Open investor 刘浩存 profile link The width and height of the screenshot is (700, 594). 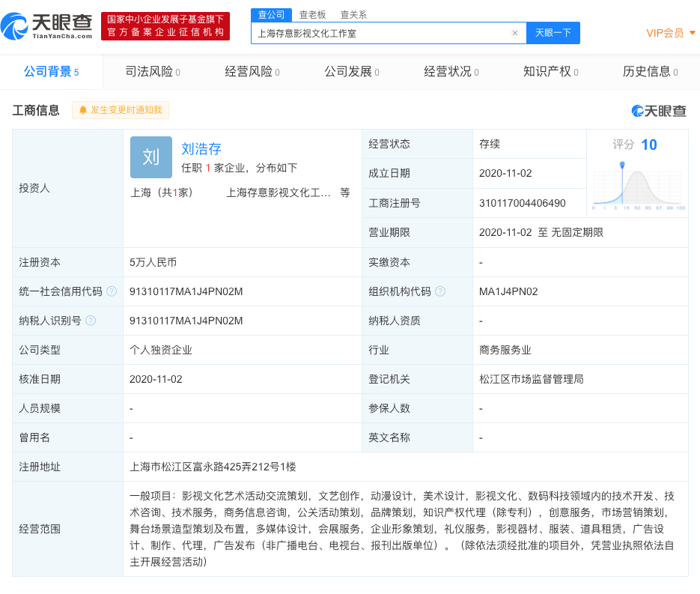[201, 149]
